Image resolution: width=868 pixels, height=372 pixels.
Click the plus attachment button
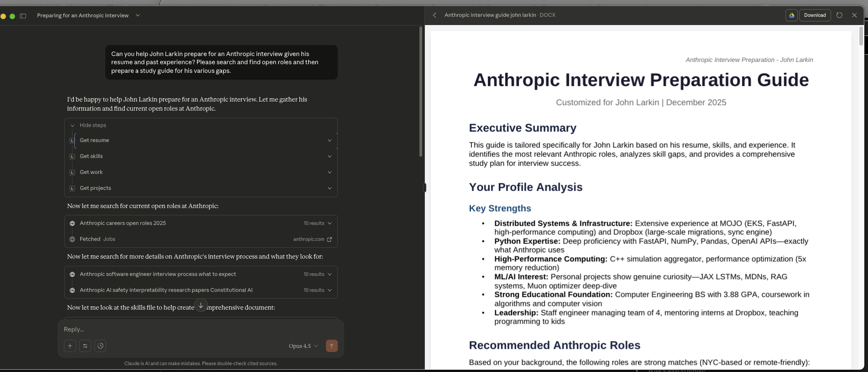click(x=70, y=346)
